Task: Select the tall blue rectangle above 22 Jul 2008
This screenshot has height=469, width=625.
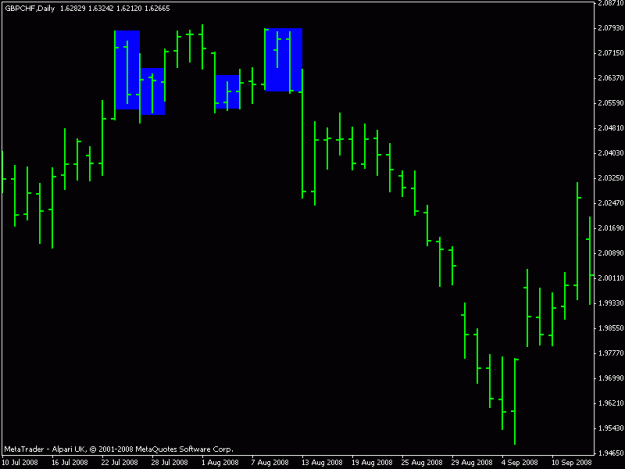Action: click(x=127, y=70)
